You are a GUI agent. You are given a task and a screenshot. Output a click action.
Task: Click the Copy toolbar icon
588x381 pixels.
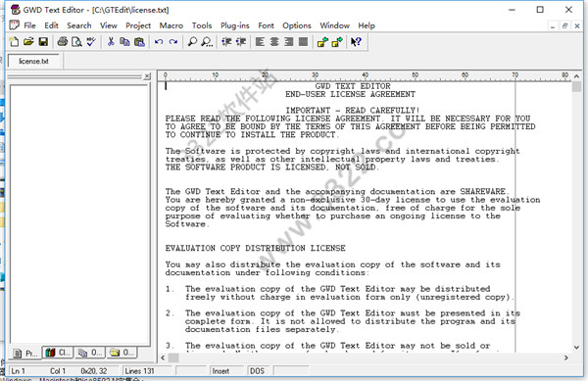tap(124, 41)
